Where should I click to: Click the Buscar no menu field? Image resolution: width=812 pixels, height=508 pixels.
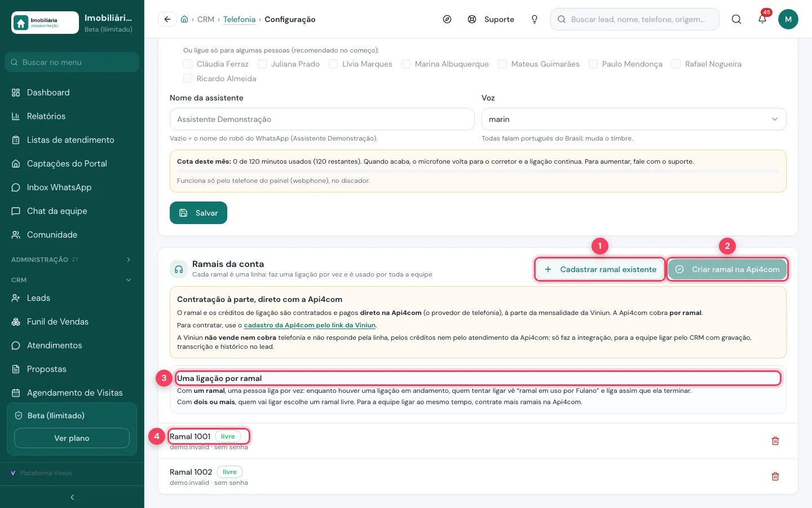click(72, 62)
